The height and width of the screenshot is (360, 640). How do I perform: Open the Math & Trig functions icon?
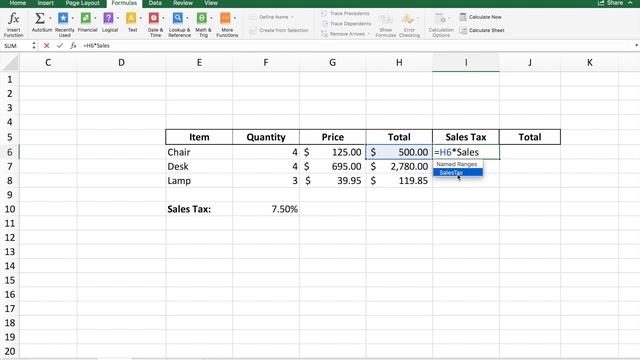click(202, 18)
